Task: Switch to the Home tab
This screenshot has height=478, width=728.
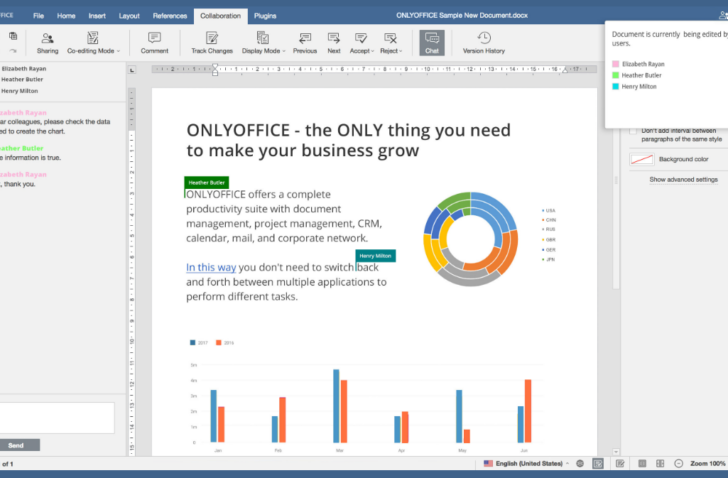Action: click(66, 16)
